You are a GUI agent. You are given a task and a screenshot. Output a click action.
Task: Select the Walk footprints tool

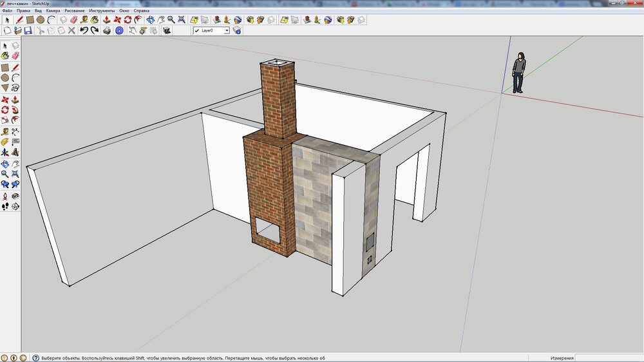click(x=5, y=206)
